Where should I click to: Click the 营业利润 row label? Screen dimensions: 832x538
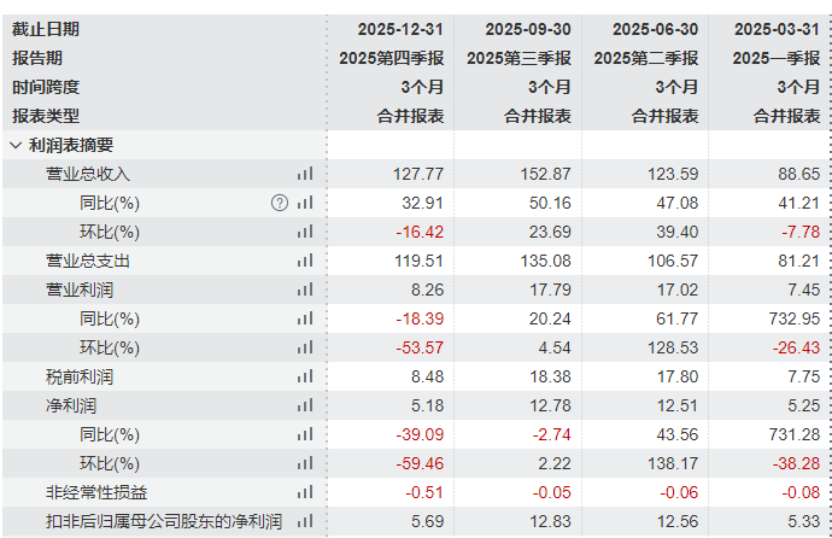79,290
